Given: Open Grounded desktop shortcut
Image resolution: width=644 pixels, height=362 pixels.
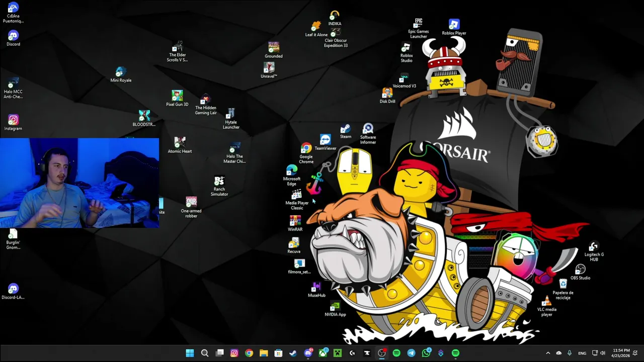Looking at the screenshot, I should 274,50.
